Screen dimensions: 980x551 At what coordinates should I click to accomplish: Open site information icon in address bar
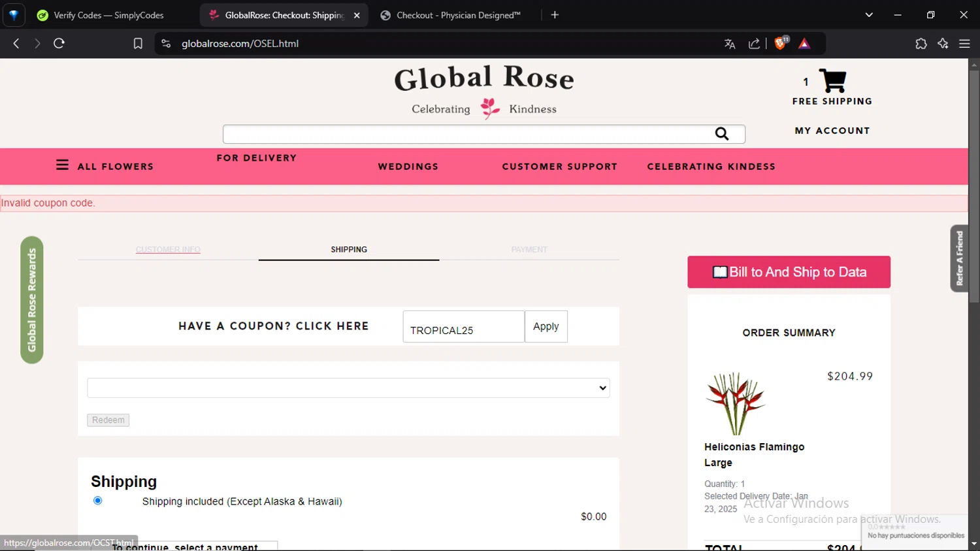pos(166,43)
